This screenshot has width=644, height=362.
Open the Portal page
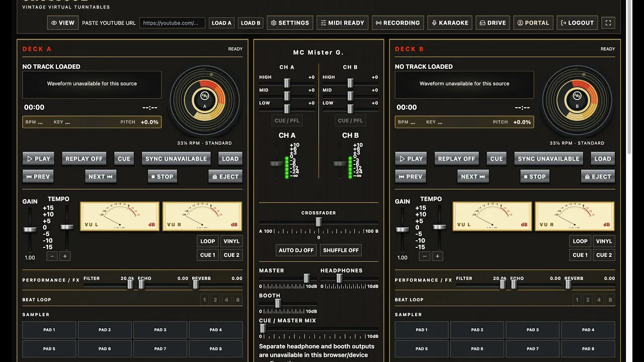[533, 23]
